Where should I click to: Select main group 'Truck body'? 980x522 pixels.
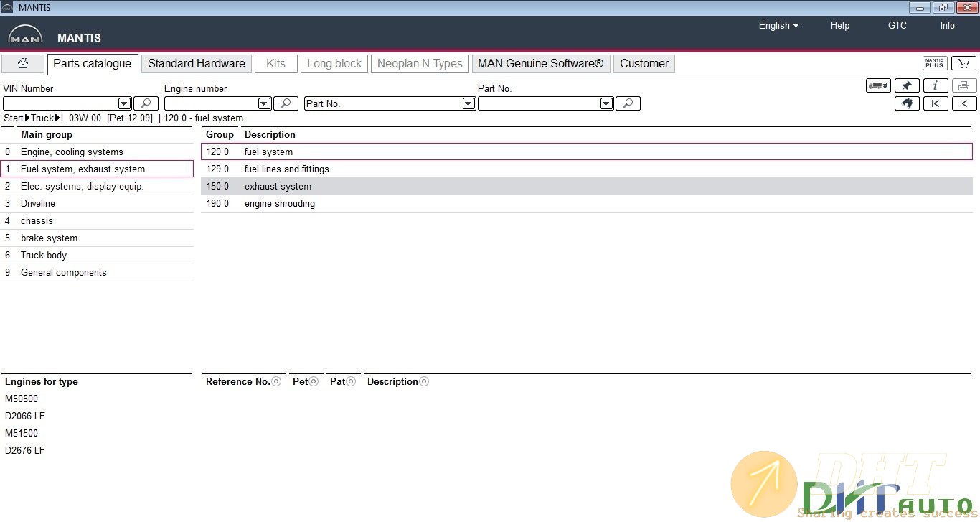pyautogui.click(x=97, y=255)
